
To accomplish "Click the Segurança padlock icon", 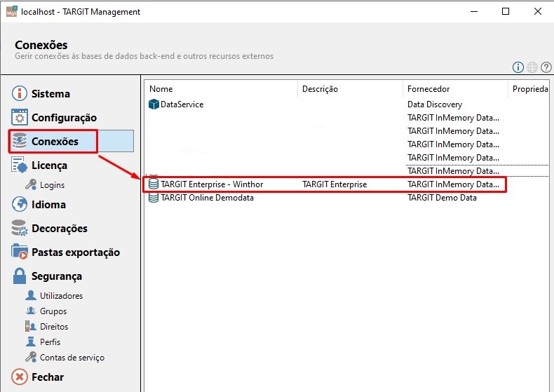I will point(20,276).
